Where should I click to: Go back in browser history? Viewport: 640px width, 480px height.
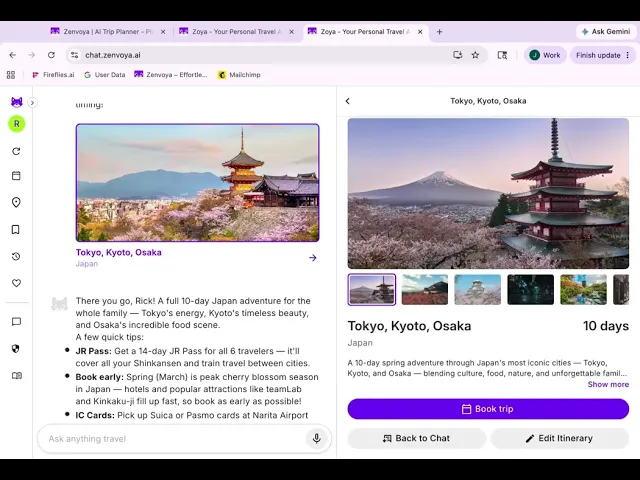tap(13, 55)
